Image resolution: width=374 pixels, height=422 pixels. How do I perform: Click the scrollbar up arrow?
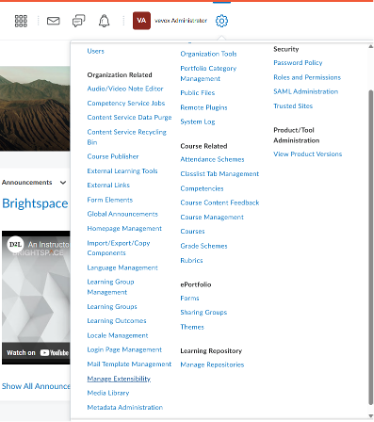[371, 47]
